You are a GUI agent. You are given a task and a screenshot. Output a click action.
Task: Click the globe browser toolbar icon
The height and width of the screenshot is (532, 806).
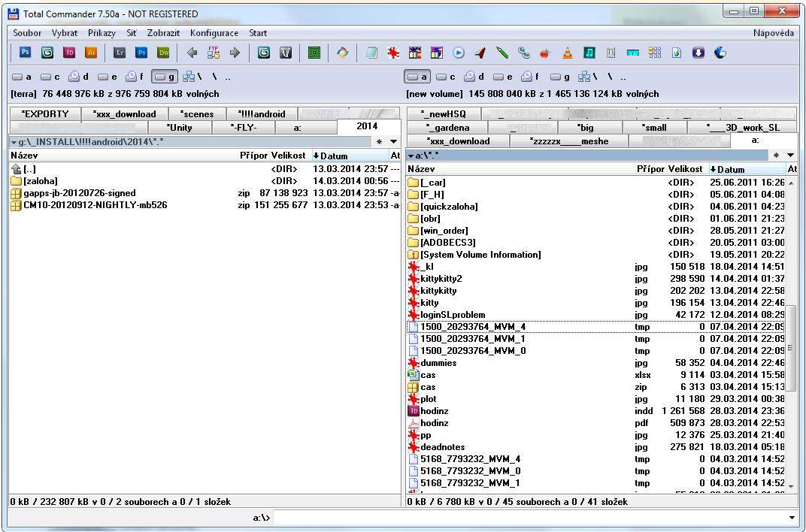tap(720, 53)
